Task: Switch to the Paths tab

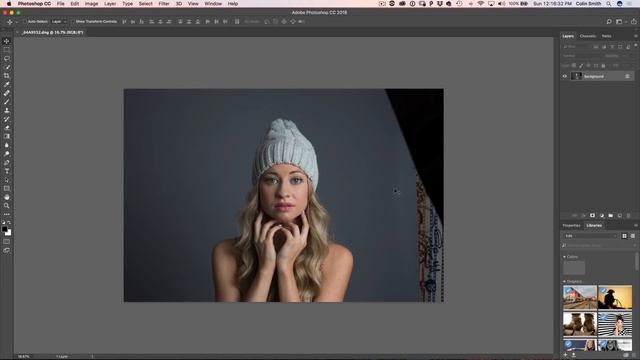Action: pos(606,36)
